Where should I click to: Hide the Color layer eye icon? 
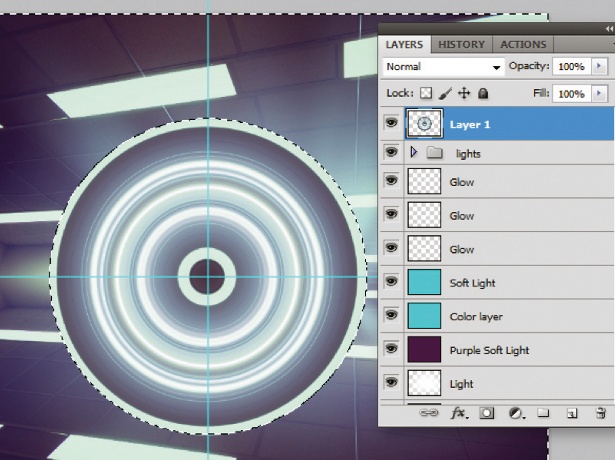click(391, 315)
